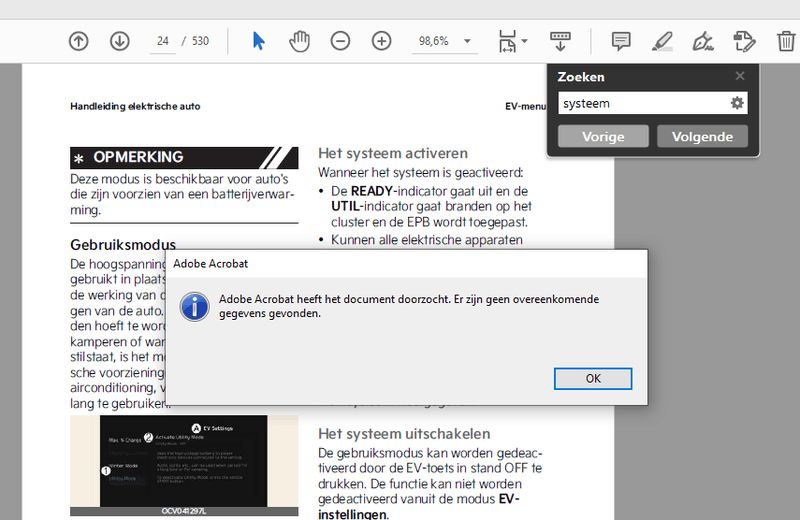Image resolution: width=800 pixels, height=520 pixels.
Task: Add a comment note
Action: 621,41
